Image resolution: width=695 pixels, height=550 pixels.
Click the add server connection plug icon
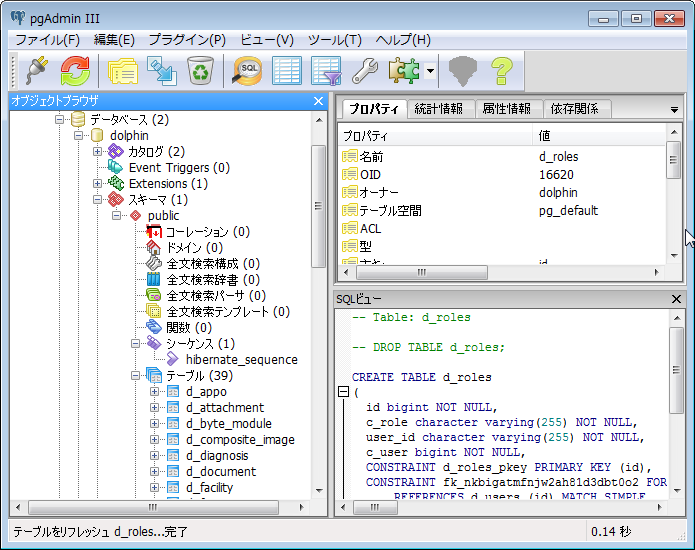click(37, 70)
